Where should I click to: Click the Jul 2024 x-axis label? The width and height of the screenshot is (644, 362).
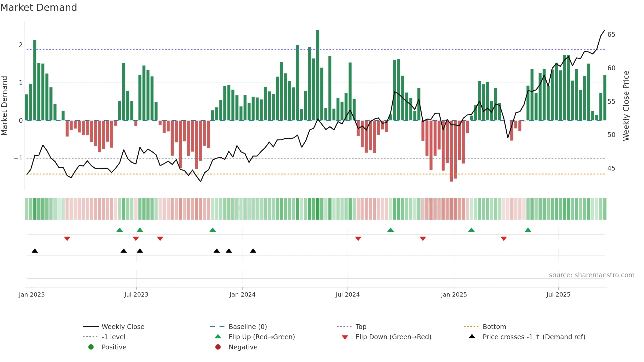click(347, 294)
